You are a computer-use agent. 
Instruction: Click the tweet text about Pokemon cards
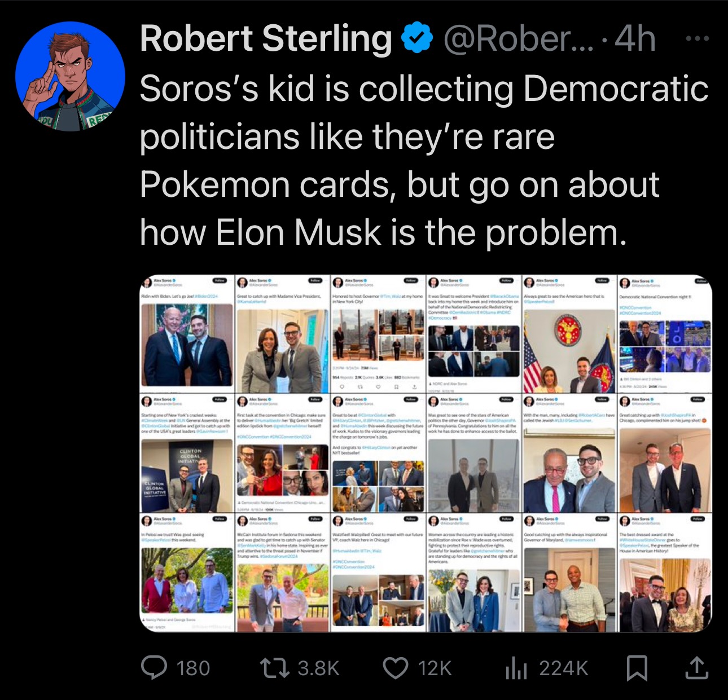(x=423, y=161)
